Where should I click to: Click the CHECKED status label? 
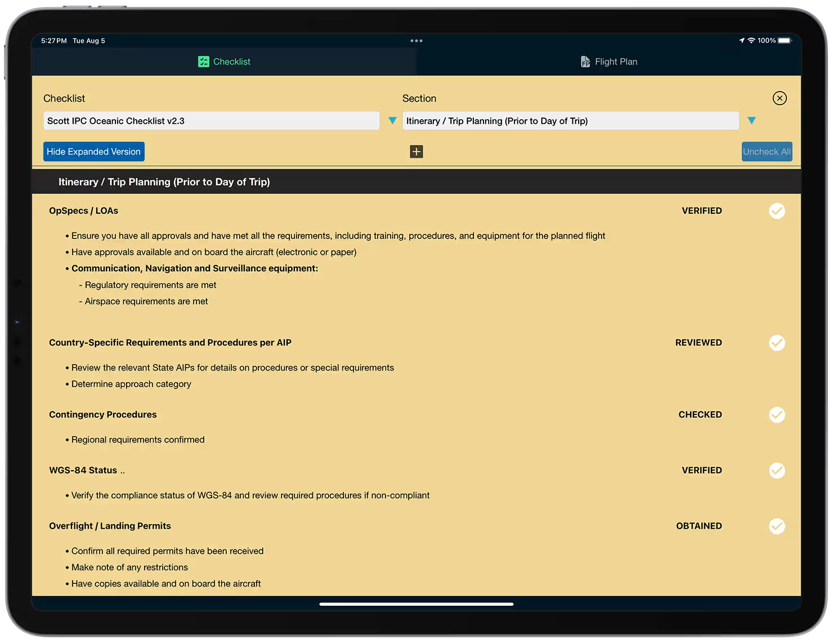click(700, 415)
